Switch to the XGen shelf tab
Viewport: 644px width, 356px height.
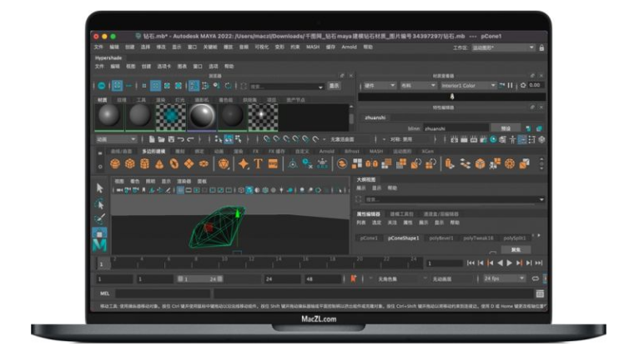pyautogui.click(x=428, y=152)
